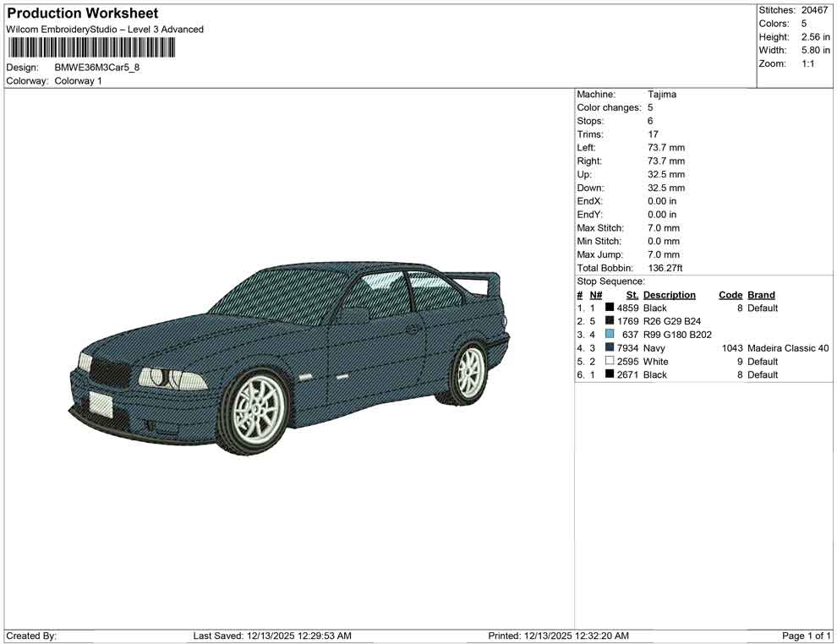
Task: Click the black thread swatch in row 1
Action: coord(610,308)
